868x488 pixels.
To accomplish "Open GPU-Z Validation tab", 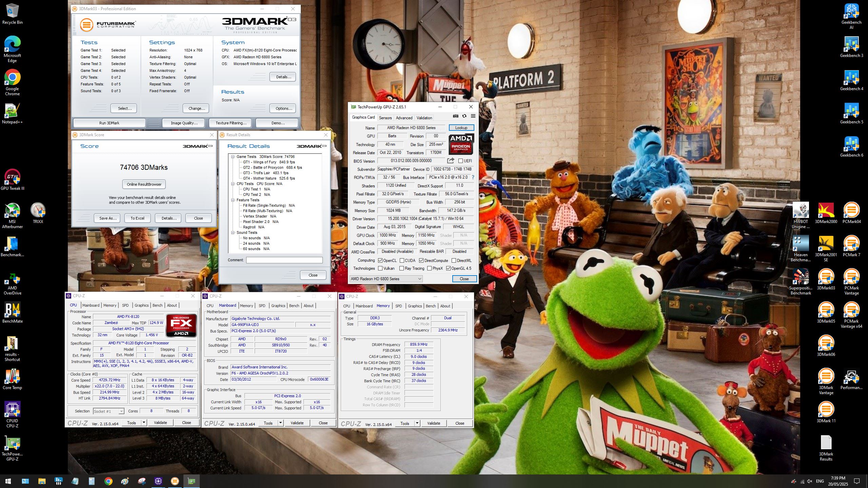I will coord(424,118).
